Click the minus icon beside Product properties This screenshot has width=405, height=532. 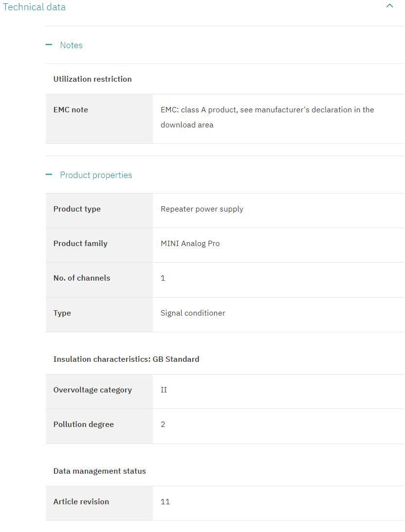tap(49, 175)
